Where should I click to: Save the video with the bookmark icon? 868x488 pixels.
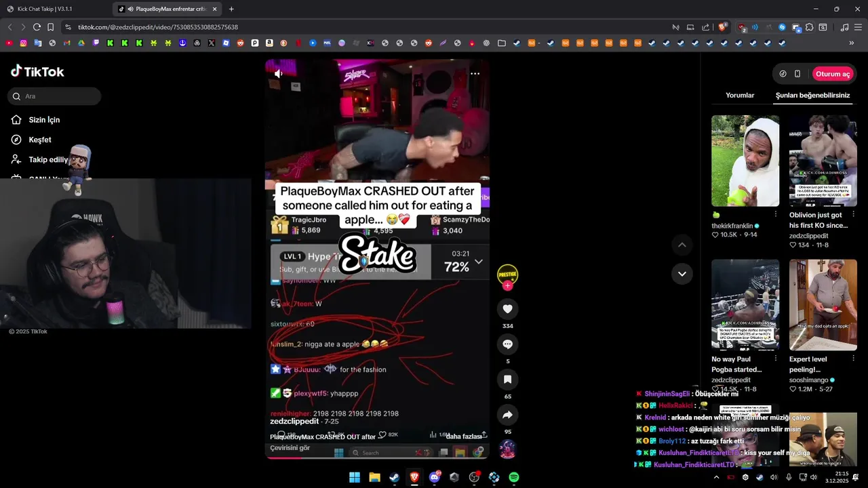coord(507,380)
